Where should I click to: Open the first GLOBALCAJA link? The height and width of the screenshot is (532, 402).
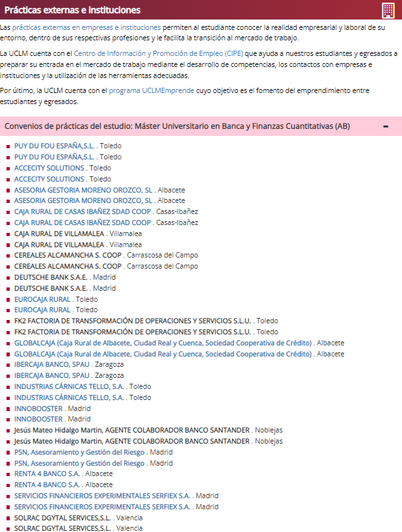coord(163,343)
